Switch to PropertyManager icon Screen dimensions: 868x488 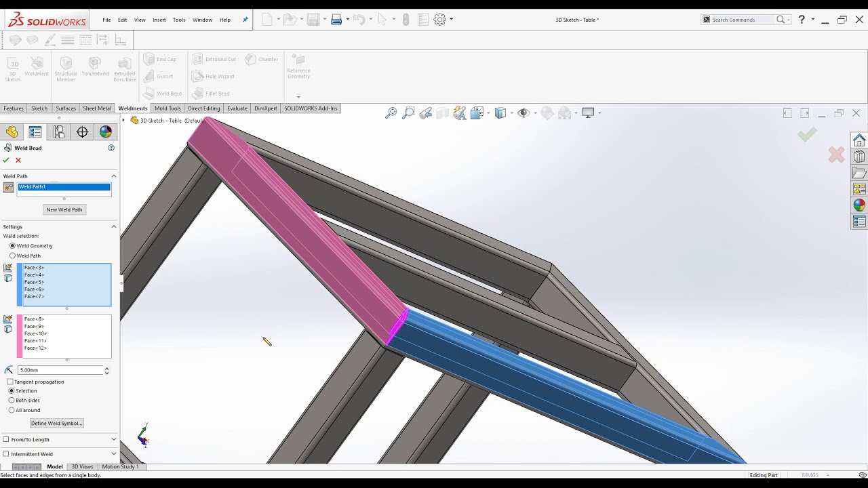coord(35,132)
